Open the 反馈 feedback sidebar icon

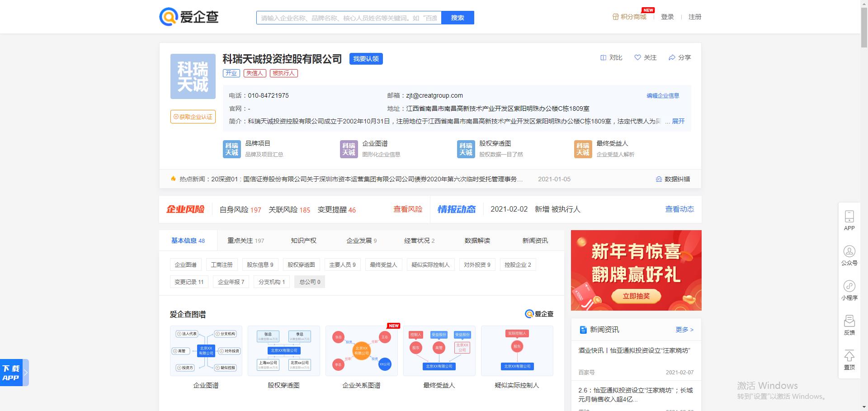tap(849, 321)
